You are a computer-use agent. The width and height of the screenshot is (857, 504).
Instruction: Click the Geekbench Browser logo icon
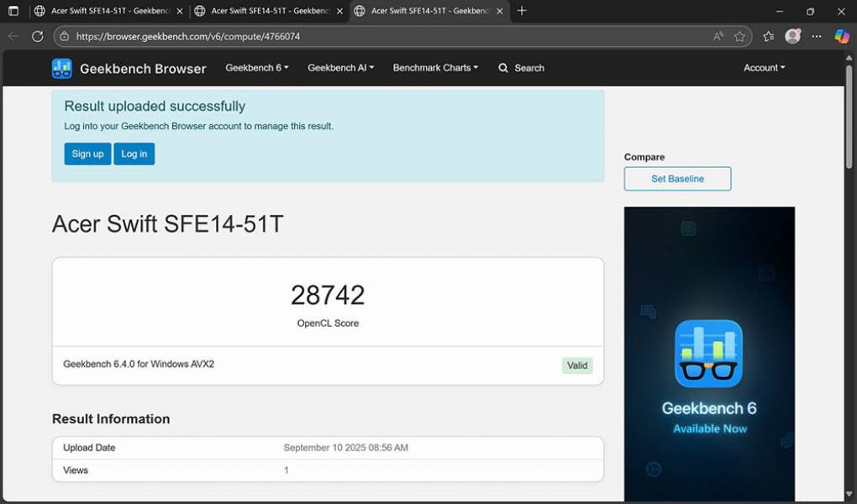62,68
